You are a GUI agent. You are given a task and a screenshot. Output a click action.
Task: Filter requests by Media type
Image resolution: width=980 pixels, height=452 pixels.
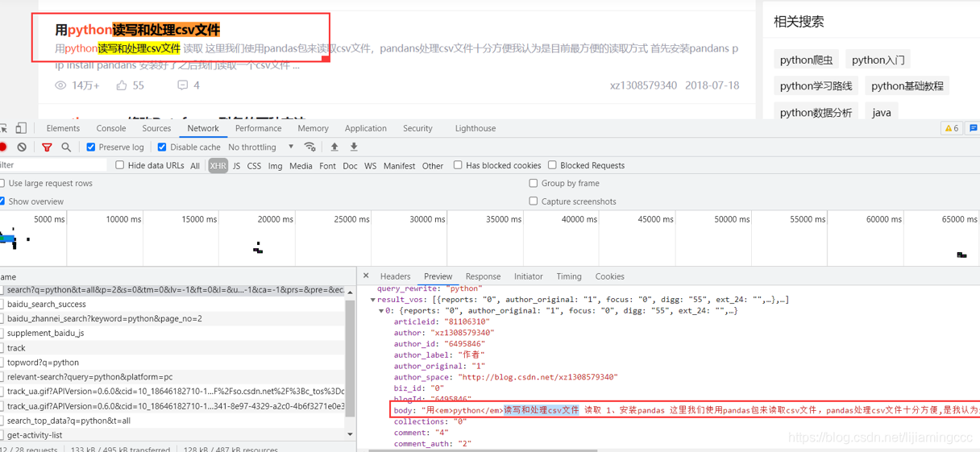point(301,166)
